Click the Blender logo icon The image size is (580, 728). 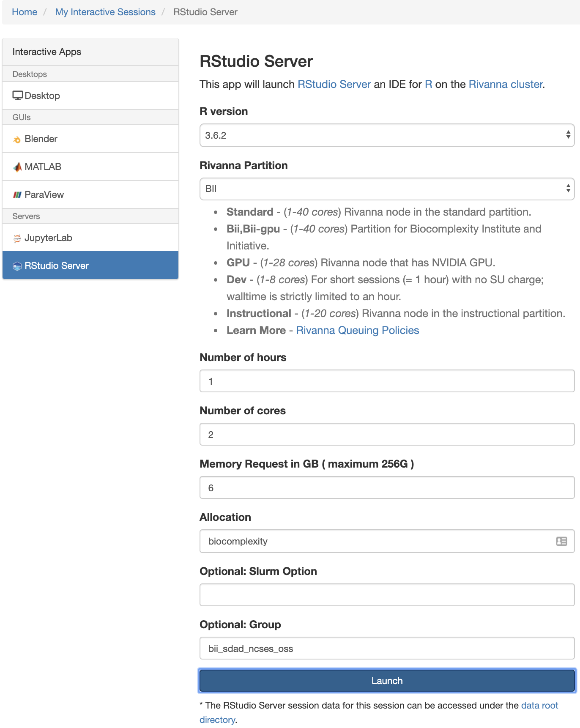(17, 140)
